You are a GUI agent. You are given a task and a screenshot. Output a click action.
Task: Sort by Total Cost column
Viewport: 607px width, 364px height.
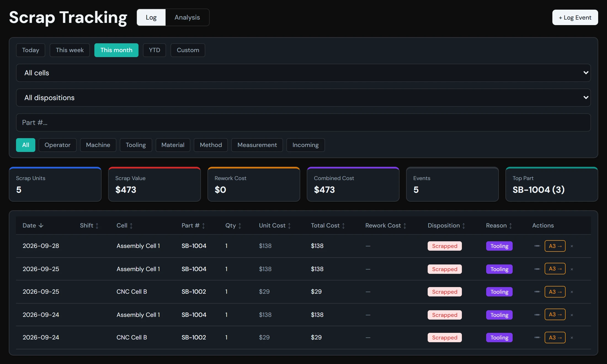coord(328,226)
